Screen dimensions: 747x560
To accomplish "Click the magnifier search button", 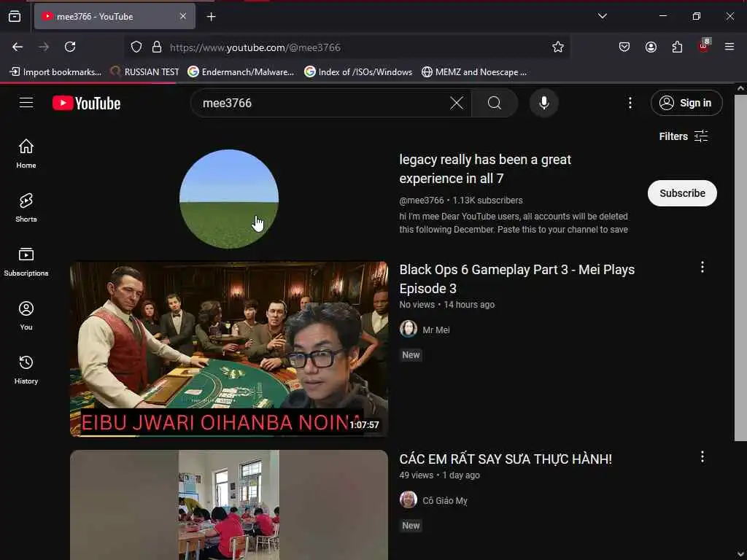I will 495,103.
